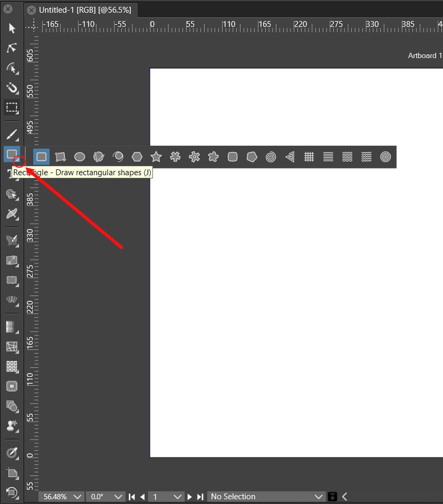Screen dimensions: 443x504
Task: Close the Untitled-1 document tab
Action: (x=32, y=10)
